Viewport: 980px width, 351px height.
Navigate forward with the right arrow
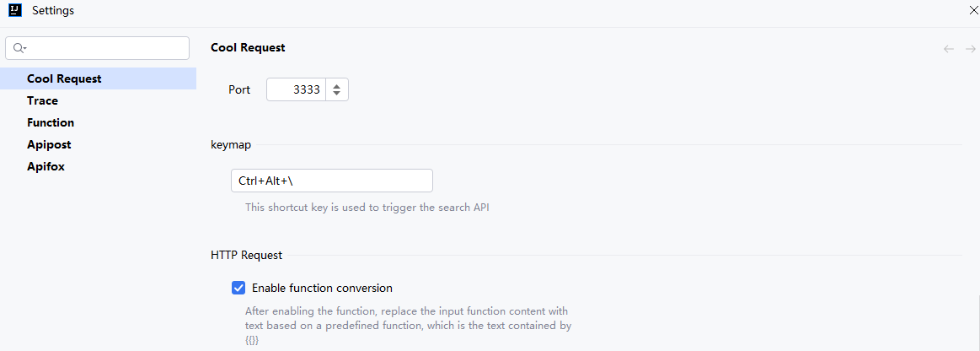point(970,49)
